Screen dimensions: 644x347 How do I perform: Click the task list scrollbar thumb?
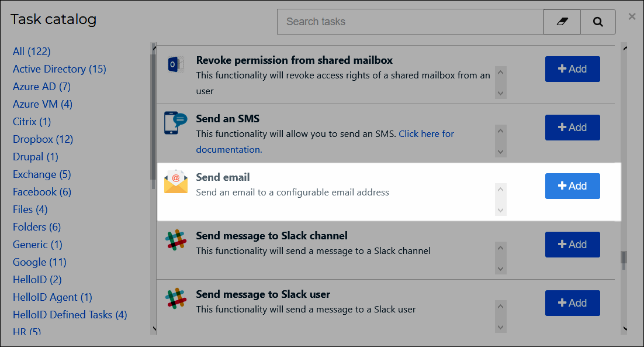[624, 260]
